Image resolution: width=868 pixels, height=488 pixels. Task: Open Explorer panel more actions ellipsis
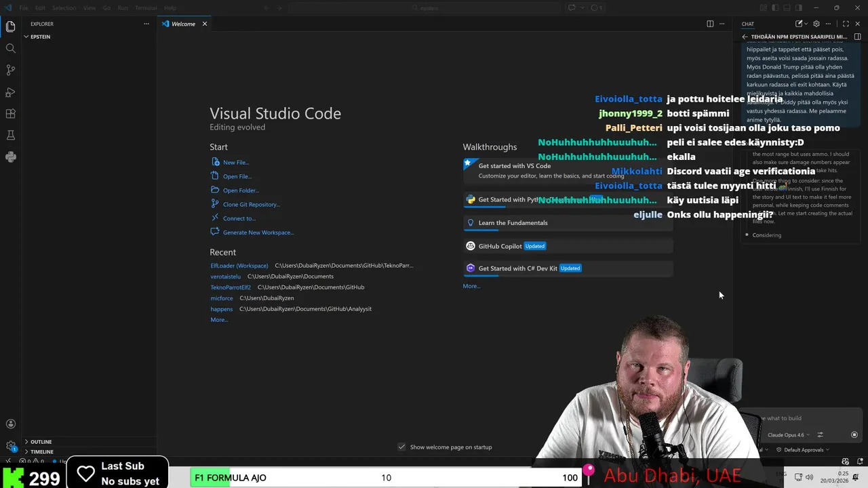click(146, 24)
